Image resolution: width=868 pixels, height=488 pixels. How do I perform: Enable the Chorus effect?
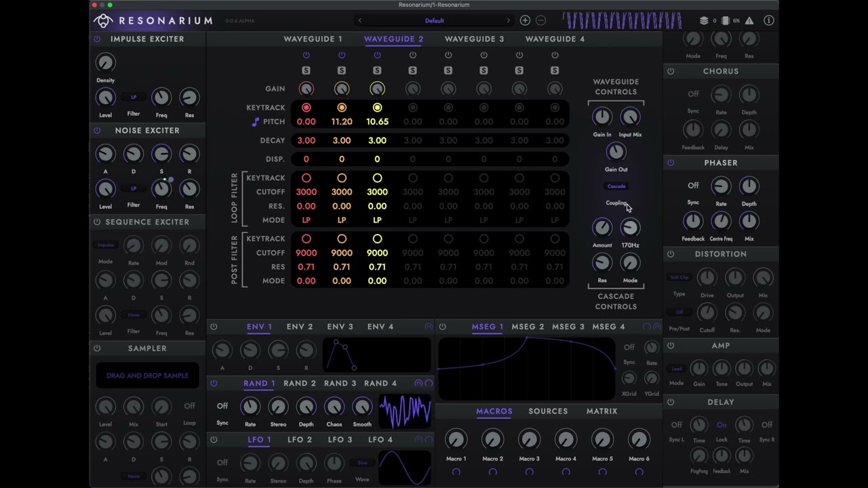point(671,71)
